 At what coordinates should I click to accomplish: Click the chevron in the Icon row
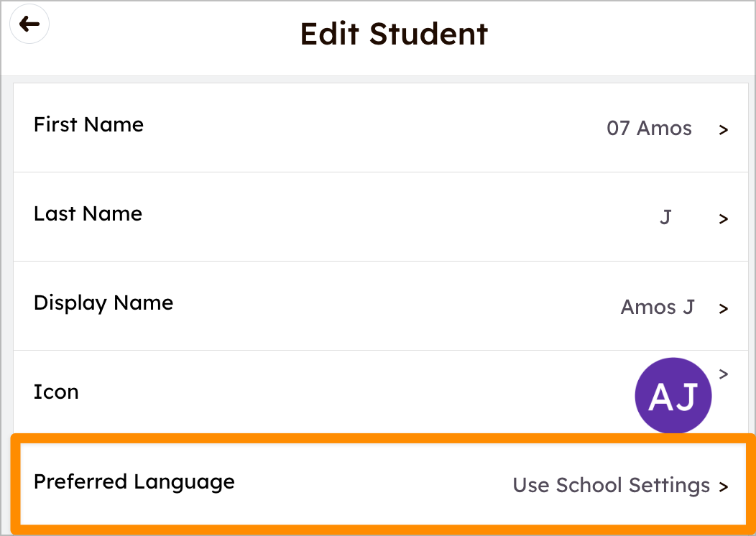(x=724, y=374)
